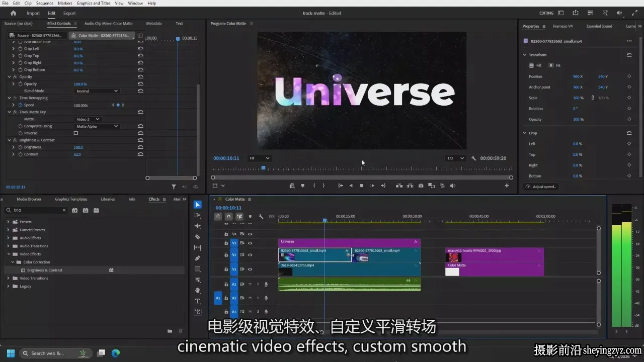Viewport: 644px width, 362px height.
Task: Click the Universe clip on V3
Action: coord(349,242)
